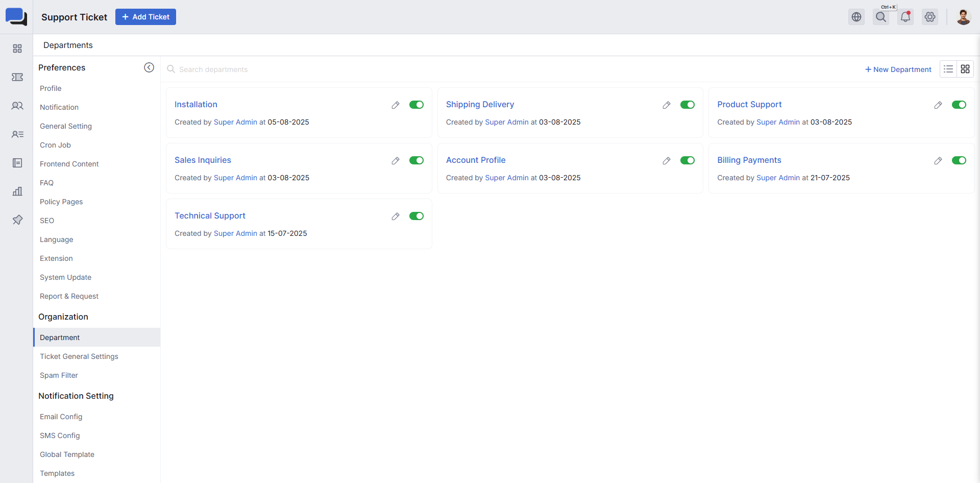
Task: Open the tickets icon in left sidebar
Action: (17, 77)
